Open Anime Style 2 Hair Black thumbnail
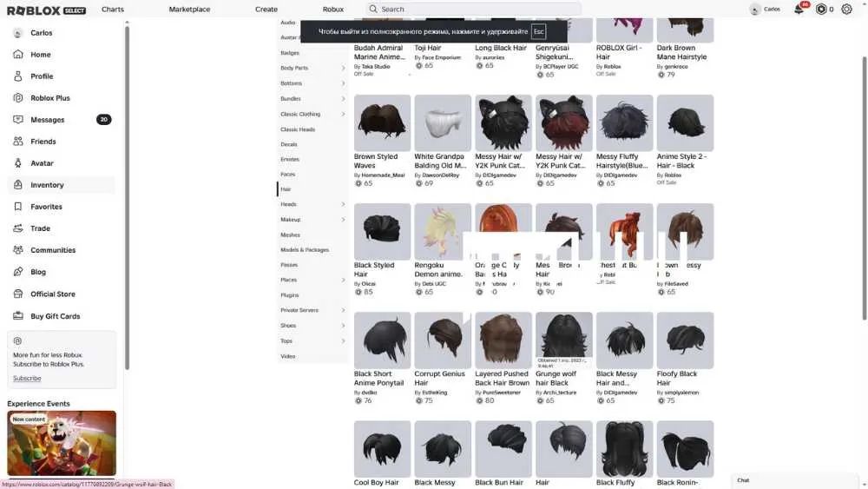868x489 pixels. [x=685, y=122]
